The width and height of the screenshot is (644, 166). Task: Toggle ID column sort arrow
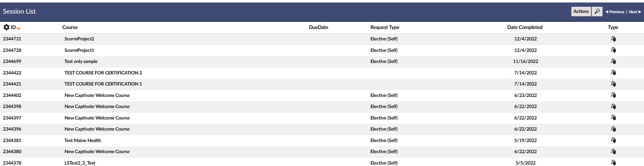tap(19, 28)
